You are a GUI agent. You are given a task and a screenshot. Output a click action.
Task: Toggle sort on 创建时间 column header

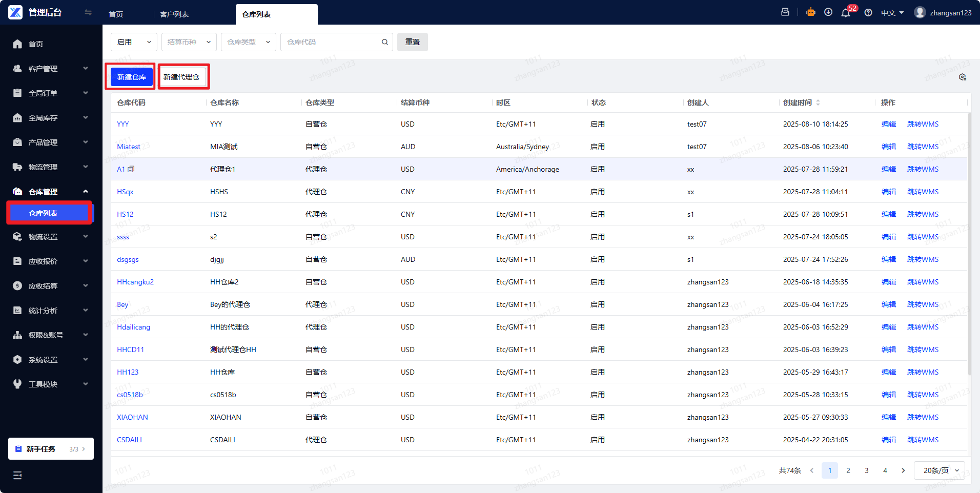click(818, 102)
